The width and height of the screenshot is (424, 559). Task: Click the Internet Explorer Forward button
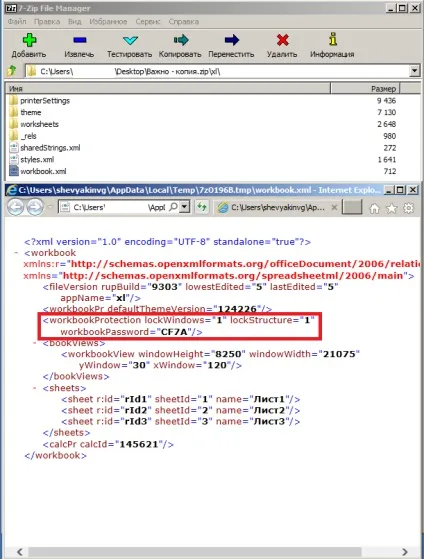point(35,207)
